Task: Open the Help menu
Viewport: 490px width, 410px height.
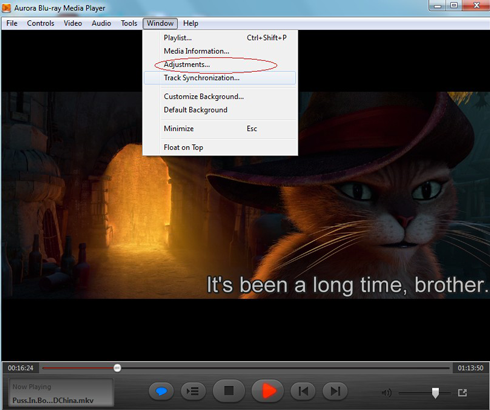Action: pos(191,23)
